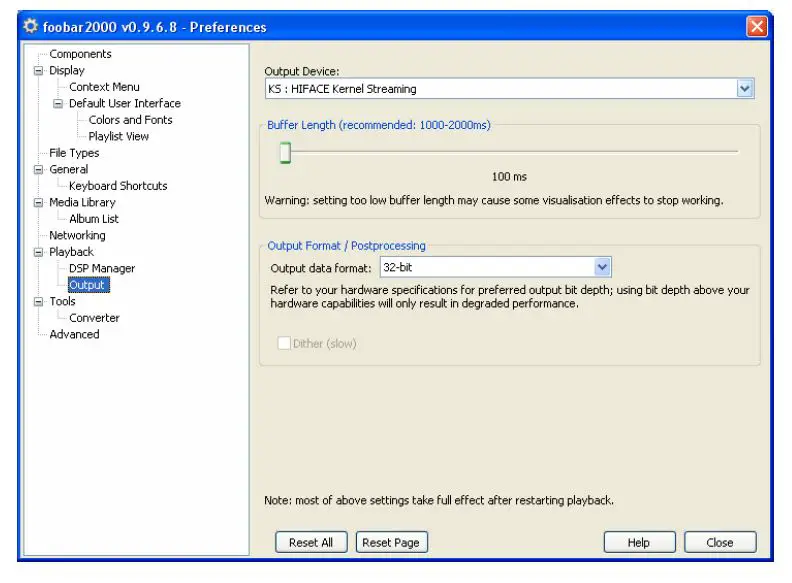The image size is (792, 583).
Task: Collapse the Tools tree node
Action: pos(38,302)
